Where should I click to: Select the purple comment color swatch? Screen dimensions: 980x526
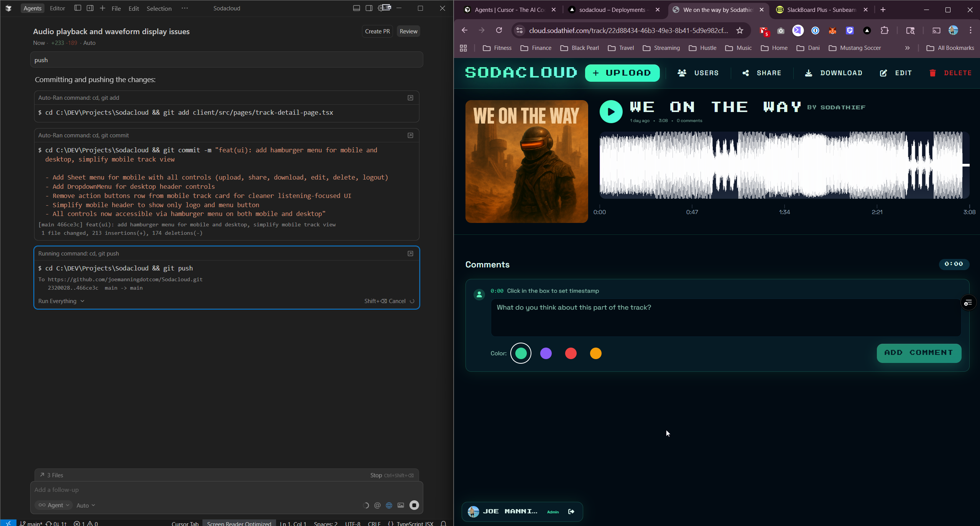click(546, 353)
